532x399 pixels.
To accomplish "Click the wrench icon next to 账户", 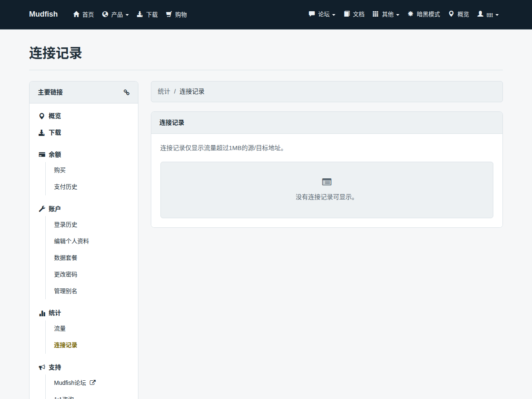I will (42, 209).
